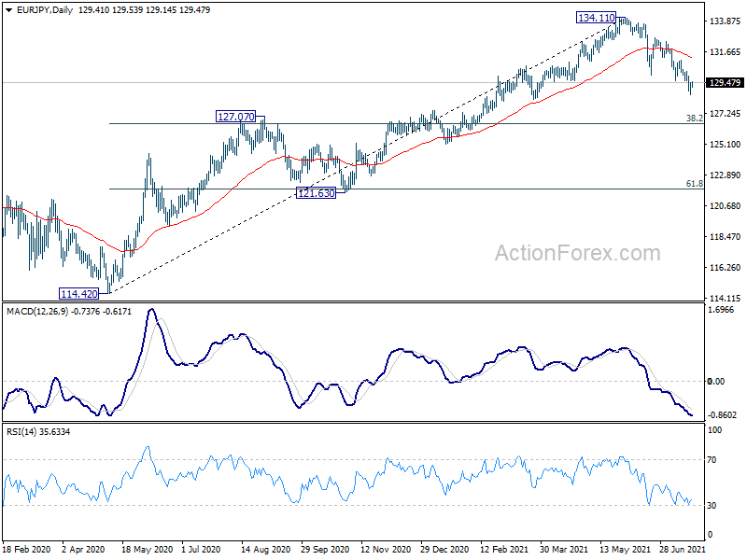Click the 29 Sep 2020 date label
The width and height of the screenshot is (747, 560).
pos(325,550)
